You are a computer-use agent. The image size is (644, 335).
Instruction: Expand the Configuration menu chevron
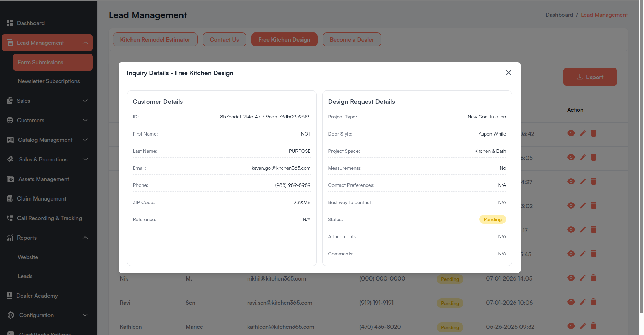[85, 315]
